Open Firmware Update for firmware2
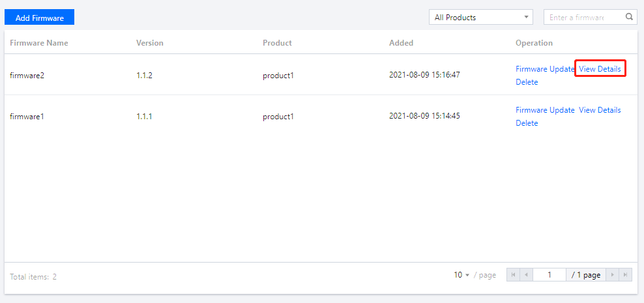 [545, 69]
